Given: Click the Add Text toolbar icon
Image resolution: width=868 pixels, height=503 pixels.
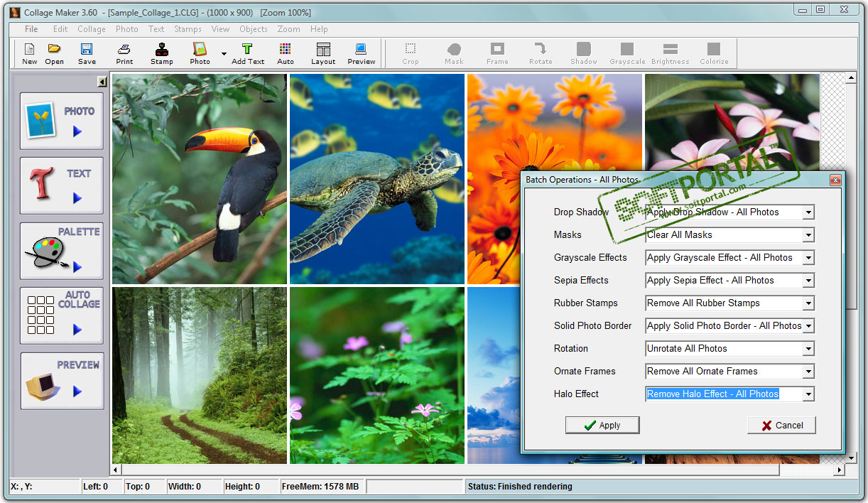Looking at the screenshot, I should pyautogui.click(x=248, y=53).
